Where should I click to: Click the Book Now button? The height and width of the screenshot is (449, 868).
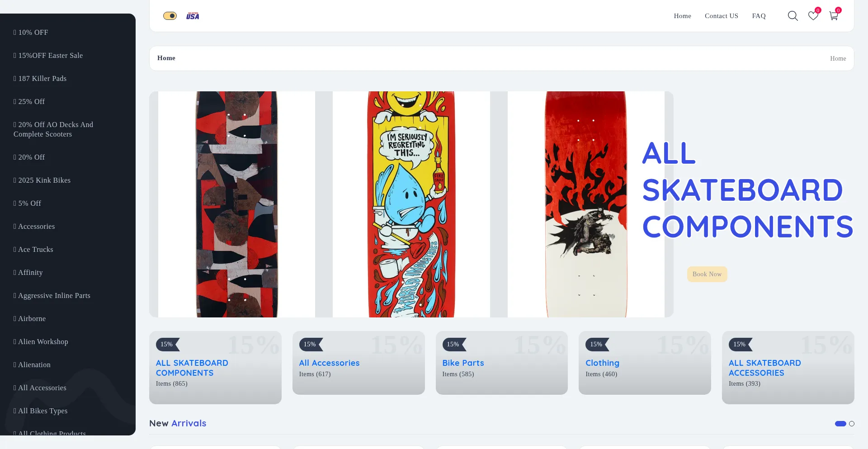click(707, 274)
